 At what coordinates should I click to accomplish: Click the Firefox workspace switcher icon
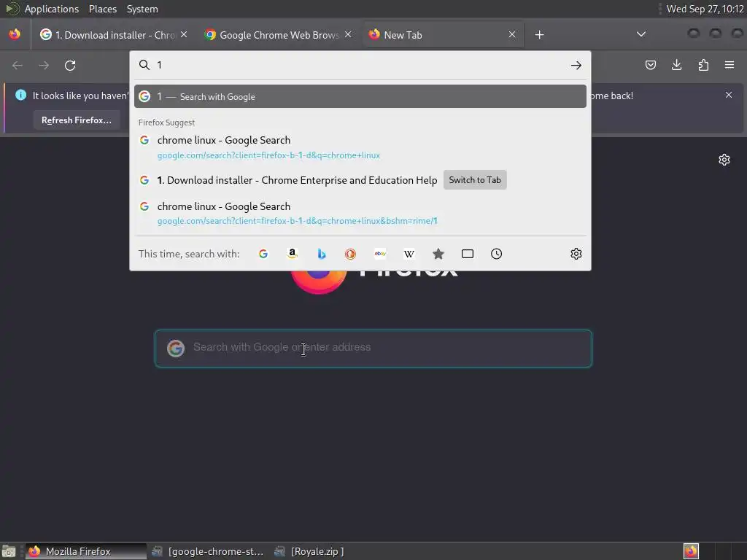(x=691, y=551)
